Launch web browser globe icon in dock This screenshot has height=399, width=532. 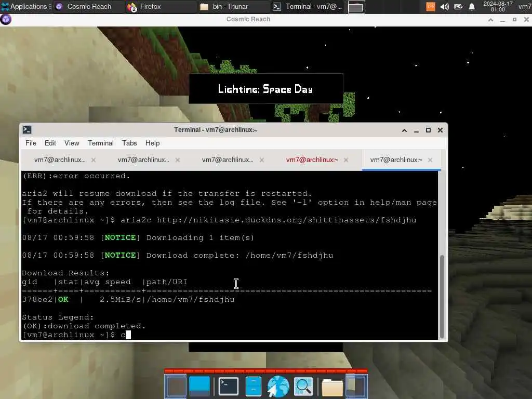(278, 386)
